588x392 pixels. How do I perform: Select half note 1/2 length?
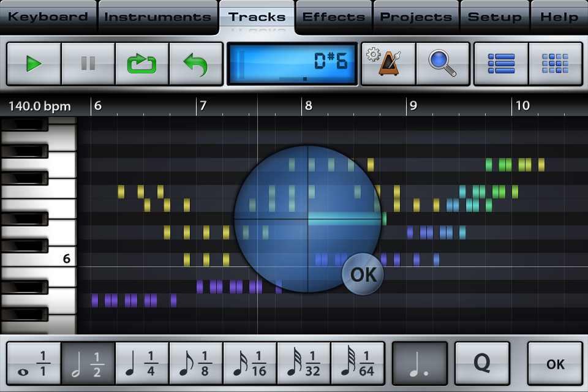point(88,363)
